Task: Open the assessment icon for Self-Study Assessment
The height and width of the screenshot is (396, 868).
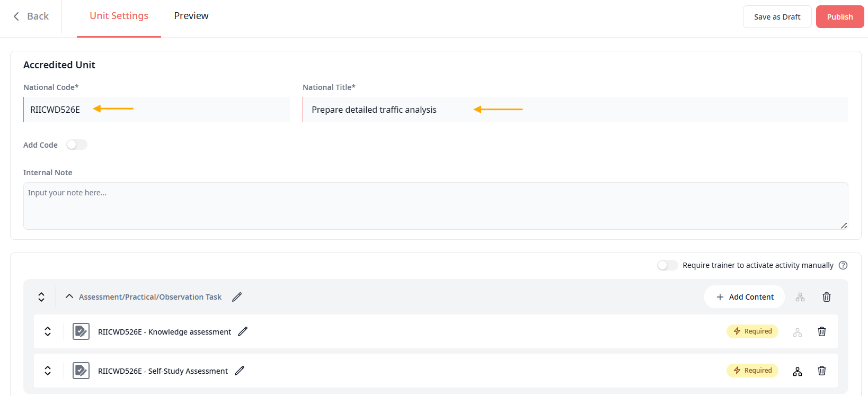Action: 81,371
